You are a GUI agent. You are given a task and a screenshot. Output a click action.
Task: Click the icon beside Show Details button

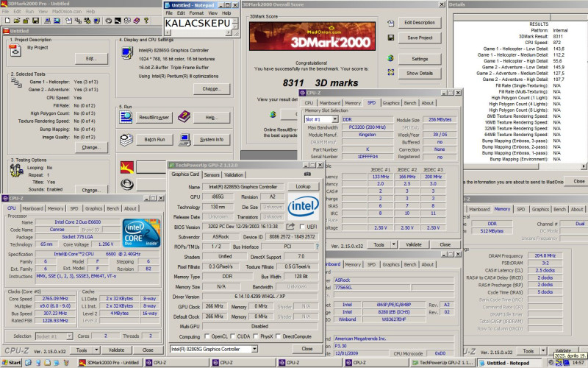pyautogui.click(x=391, y=72)
